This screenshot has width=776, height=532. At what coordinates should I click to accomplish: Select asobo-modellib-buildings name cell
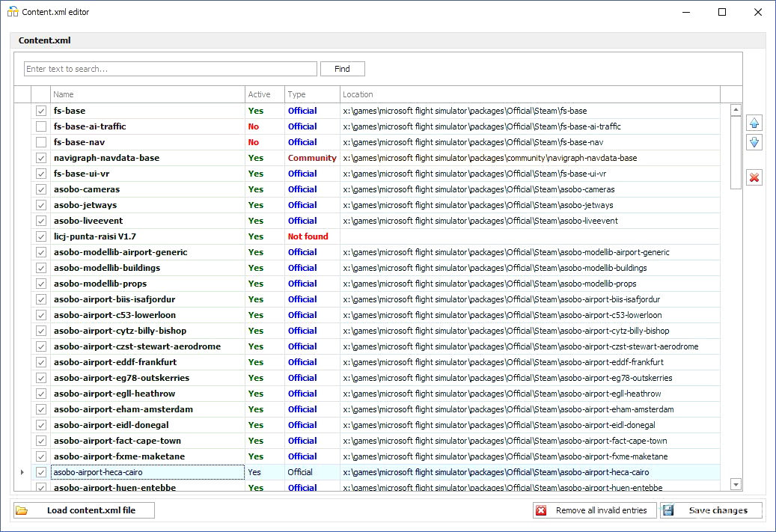(147, 268)
